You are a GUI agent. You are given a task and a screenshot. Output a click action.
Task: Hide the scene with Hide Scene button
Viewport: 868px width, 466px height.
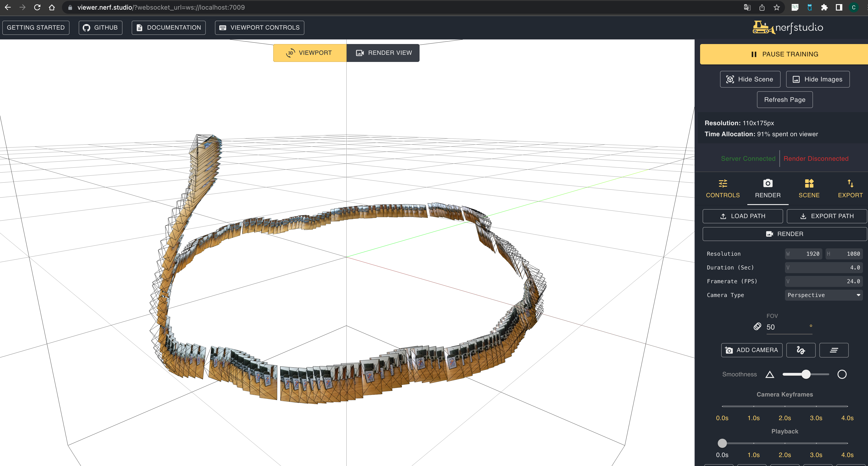[750, 79]
